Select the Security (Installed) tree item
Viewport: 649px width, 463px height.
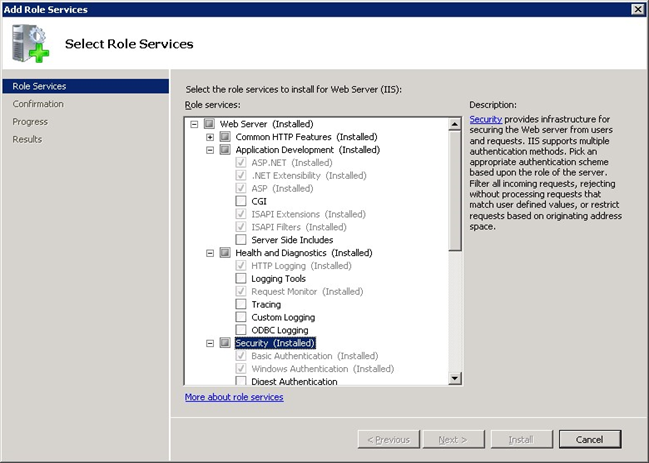pos(275,343)
